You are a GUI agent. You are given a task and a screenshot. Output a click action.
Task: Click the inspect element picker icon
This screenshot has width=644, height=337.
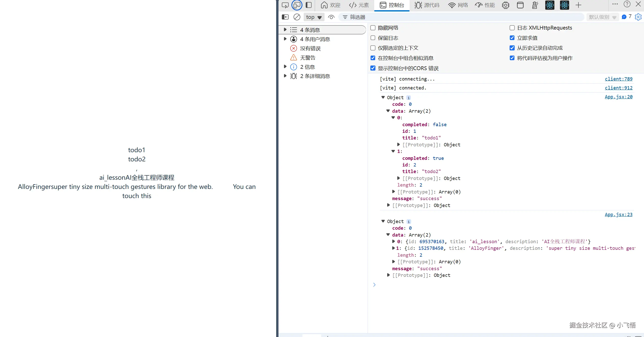(x=285, y=5)
